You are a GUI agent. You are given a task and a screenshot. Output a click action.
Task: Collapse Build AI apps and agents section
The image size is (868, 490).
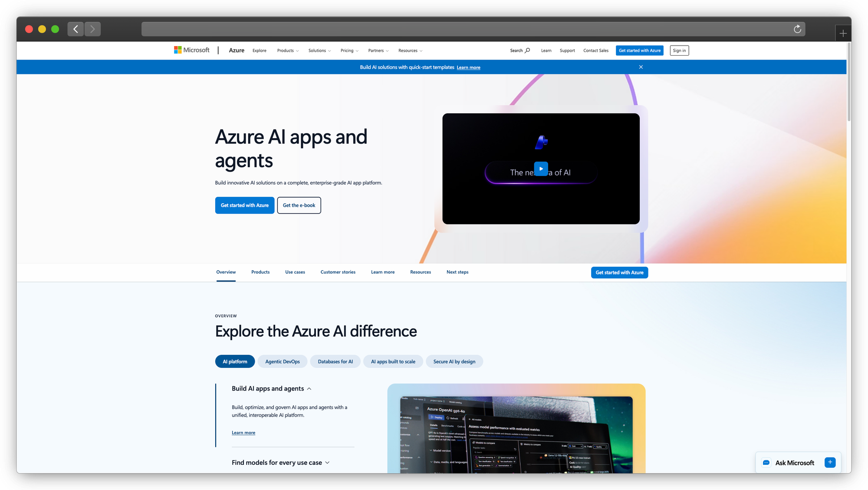tap(309, 389)
